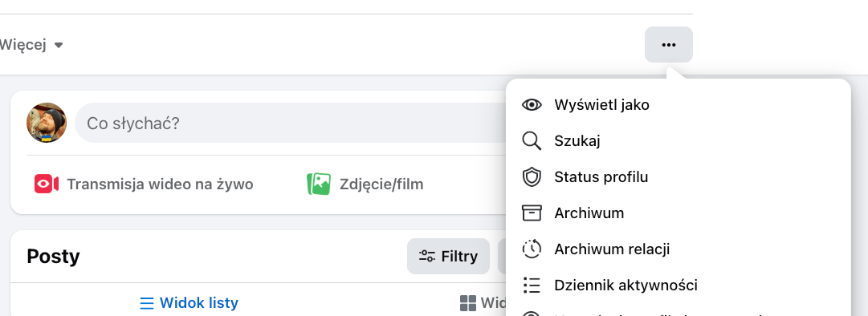The image size is (868, 316).
Task: Click the magnifier icon next to Szukaj
Action: [532, 141]
